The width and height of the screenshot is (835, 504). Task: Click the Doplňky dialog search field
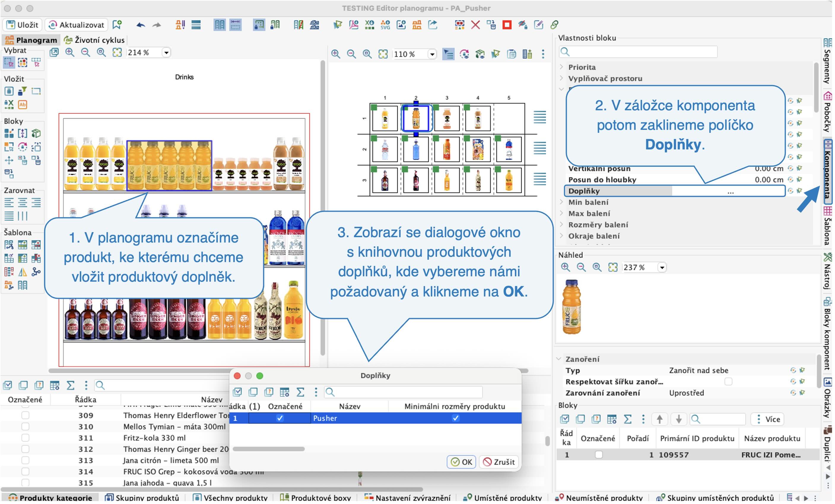click(x=403, y=392)
